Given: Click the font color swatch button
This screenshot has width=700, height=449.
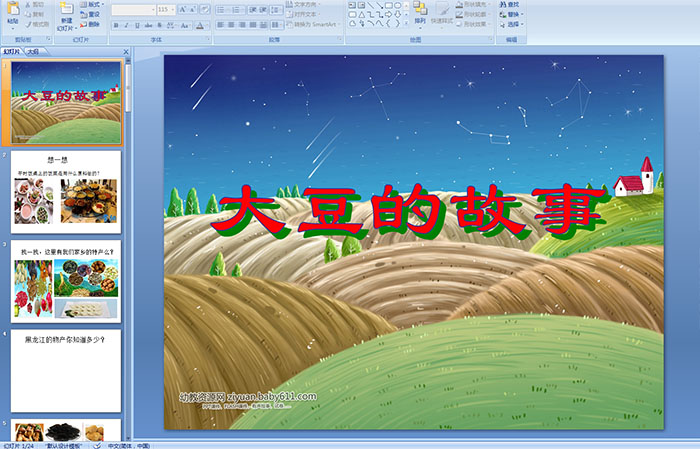Looking at the screenshot, I should 200,25.
